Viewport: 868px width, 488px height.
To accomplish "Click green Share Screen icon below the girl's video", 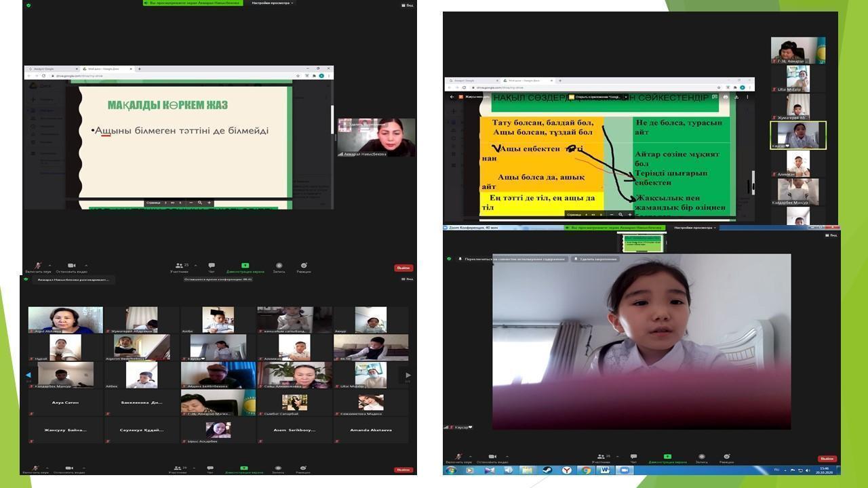I will pos(667,457).
